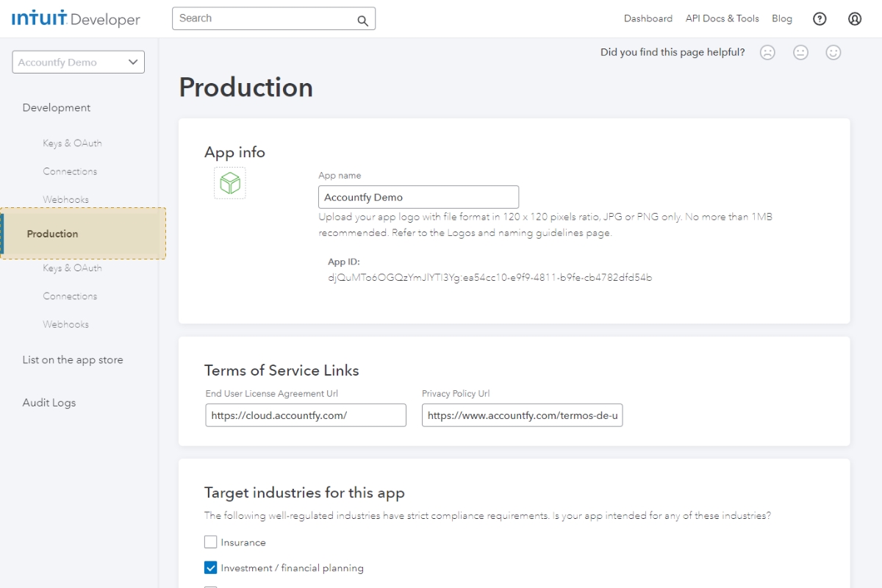Open the Blog page
Screen dimensions: 882x588
pos(781,18)
